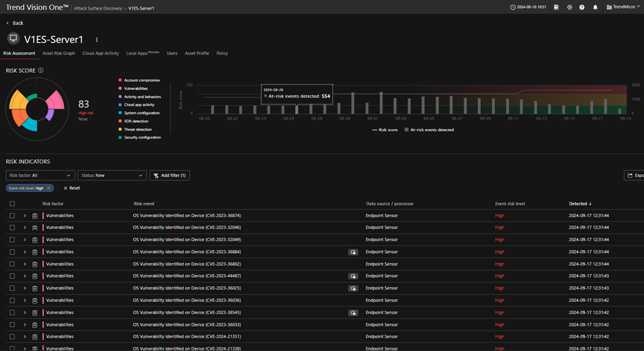
Task: Switch to the Cloud App Activity tab
Action: [100, 53]
